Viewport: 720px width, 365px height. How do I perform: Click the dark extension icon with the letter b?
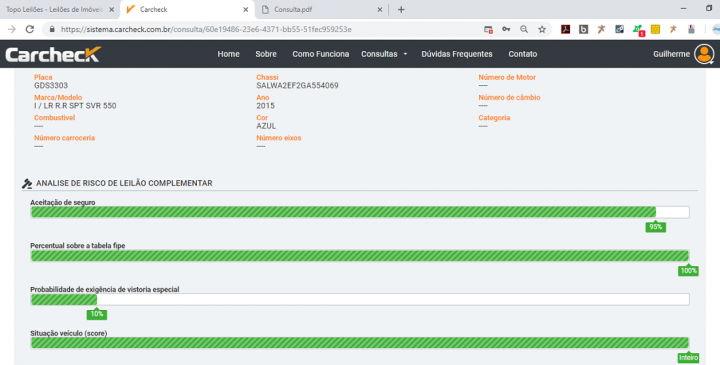tap(583, 29)
